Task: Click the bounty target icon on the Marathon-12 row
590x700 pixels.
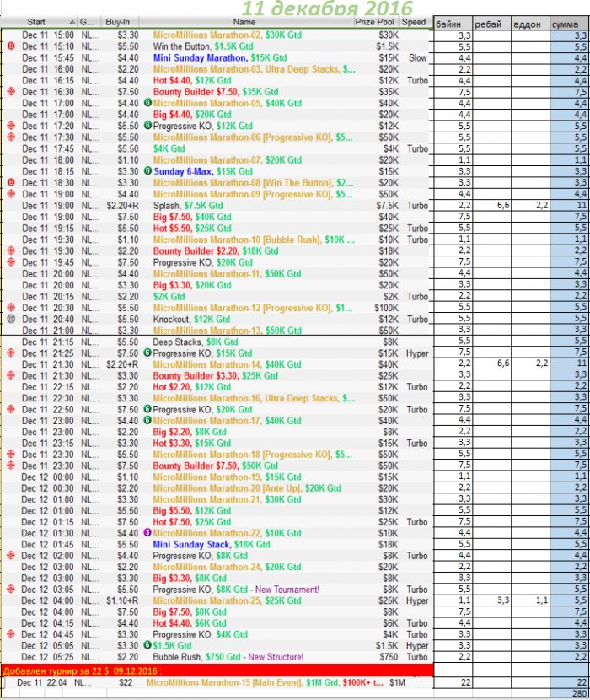Action: point(11,308)
